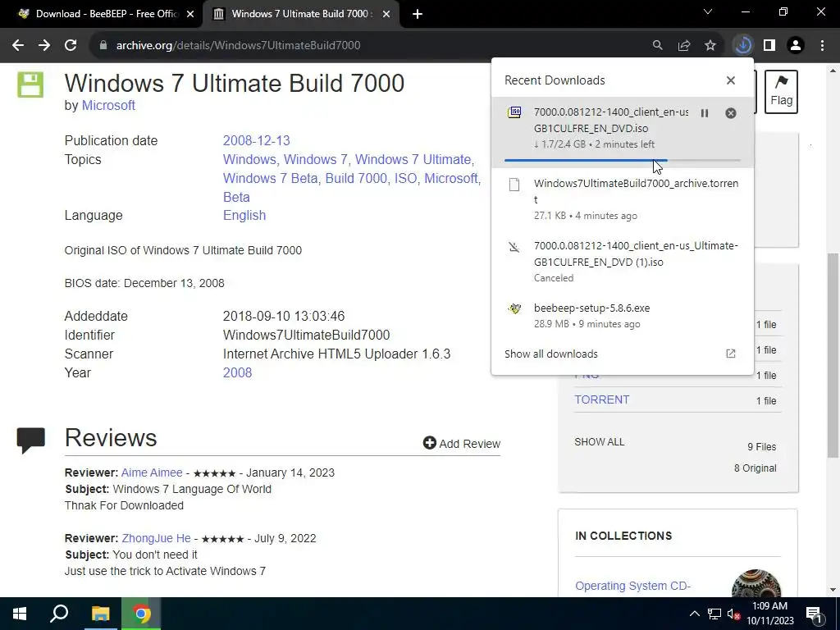Expand SHOW ALL download files

[x=600, y=442]
